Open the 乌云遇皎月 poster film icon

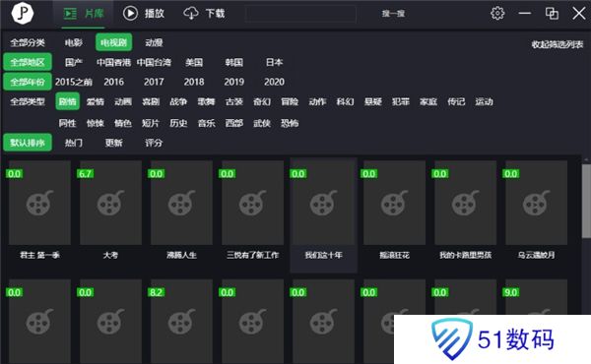pyautogui.click(x=536, y=203)
